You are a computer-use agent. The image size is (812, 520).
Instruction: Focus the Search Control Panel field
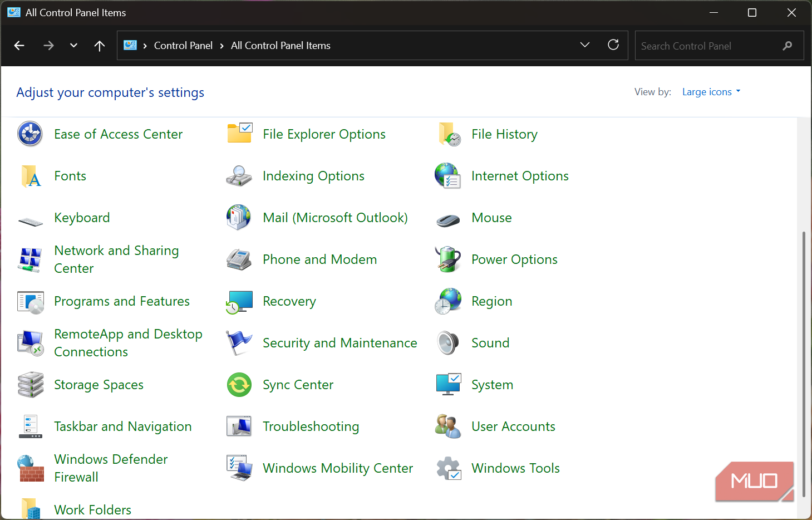click(719, 46)
